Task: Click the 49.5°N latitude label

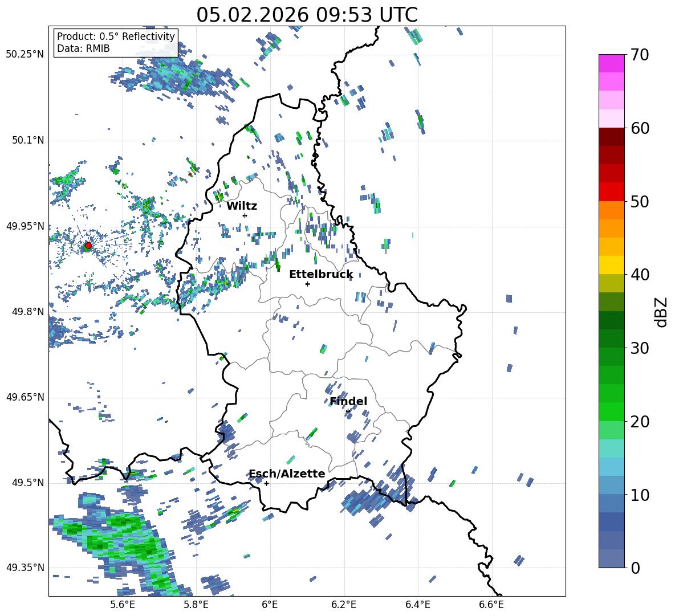Action: (27, 483)
